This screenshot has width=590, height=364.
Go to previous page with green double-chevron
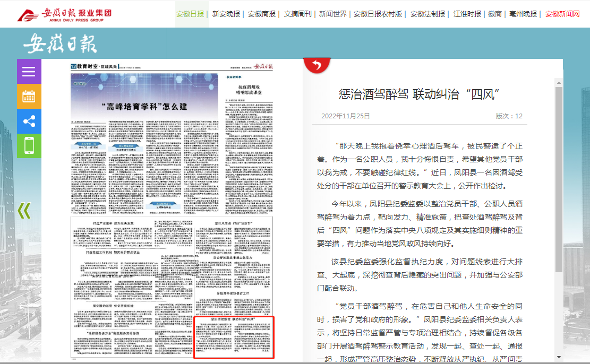pyautogui.click(x=24, y=211)
